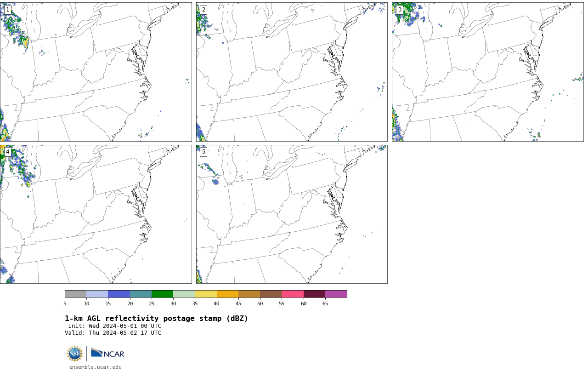Image resolution: width=588 pixels, height=372 pixels.
Task: Click the colorbar tick label 35
Action: click(195, 303)
